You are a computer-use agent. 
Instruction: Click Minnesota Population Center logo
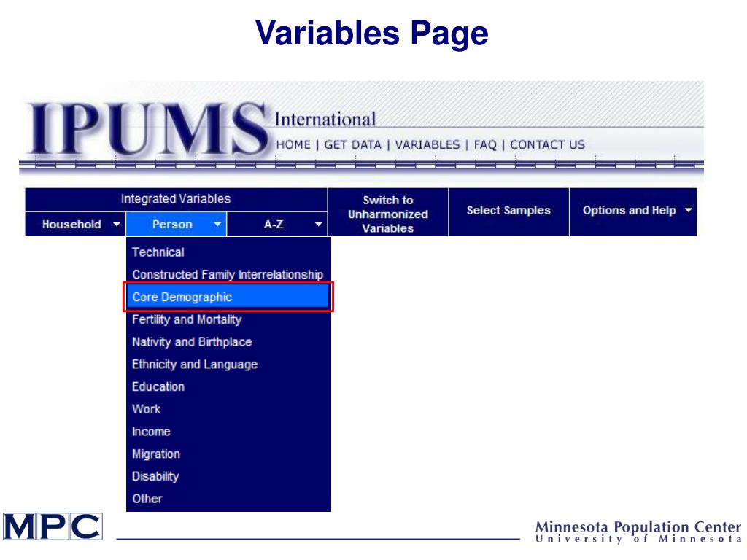638,532
